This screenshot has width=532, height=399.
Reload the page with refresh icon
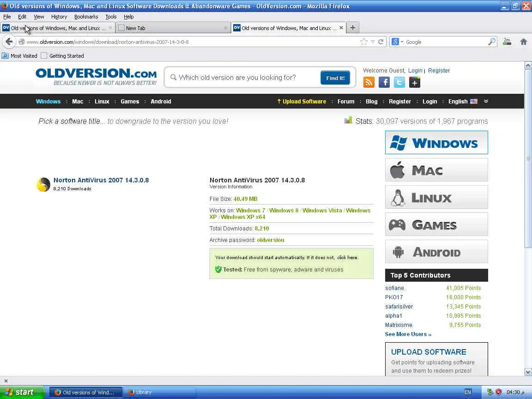[x=381, y=42]
